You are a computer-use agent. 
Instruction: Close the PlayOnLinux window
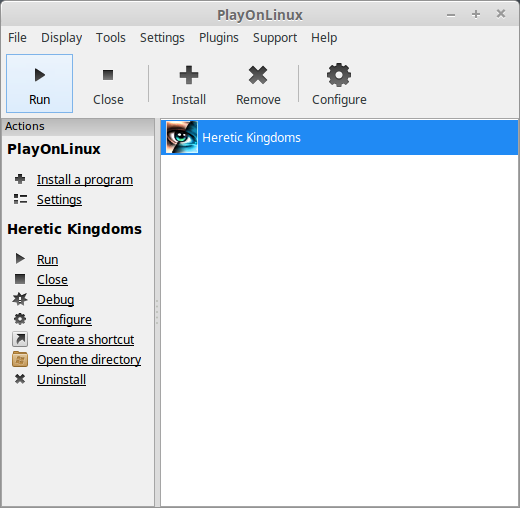[501, 14]
